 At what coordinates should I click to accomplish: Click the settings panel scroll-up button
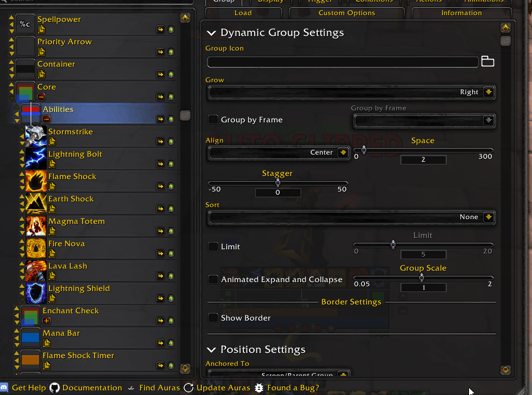pos(505,28)
